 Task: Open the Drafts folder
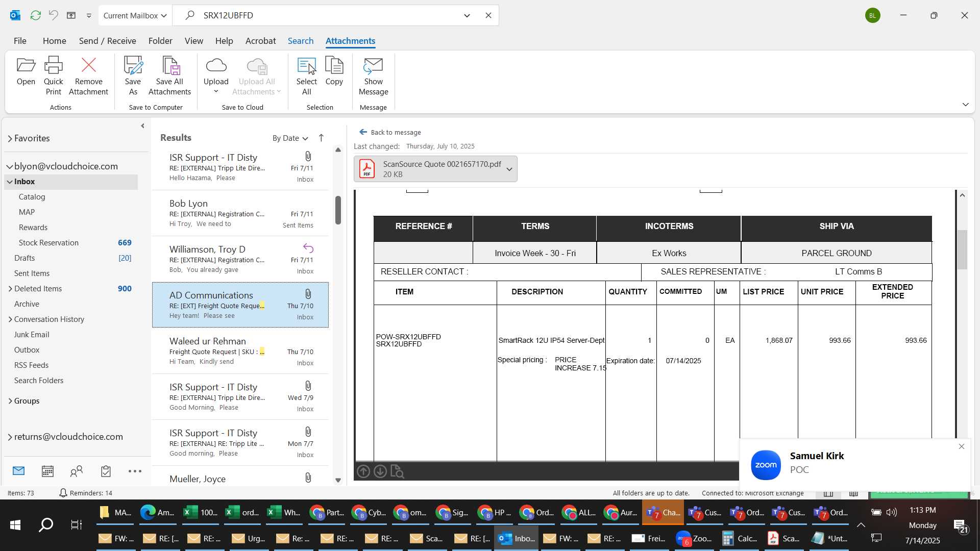[24, 258]
